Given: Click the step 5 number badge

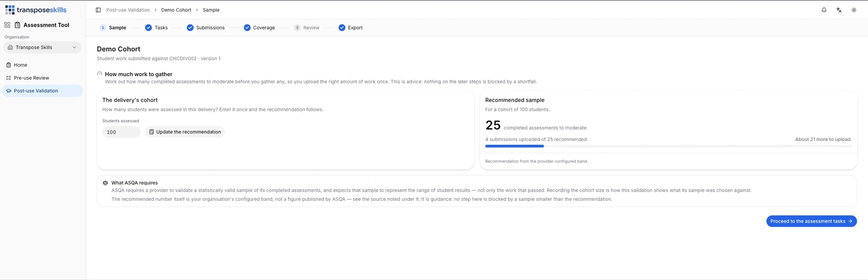Looking at the screenshot, I should [x=297, y=28].
